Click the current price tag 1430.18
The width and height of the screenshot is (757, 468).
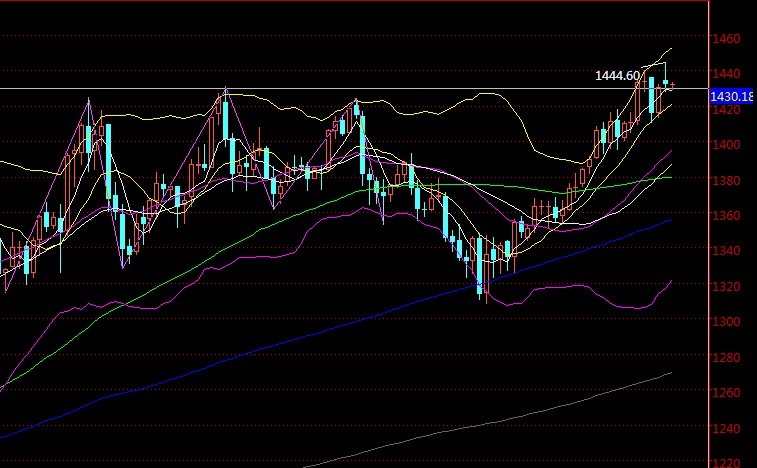tap(731, 97)
